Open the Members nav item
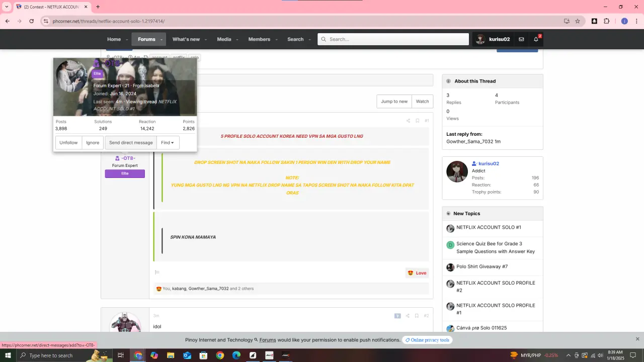 (x=259, y=39)
